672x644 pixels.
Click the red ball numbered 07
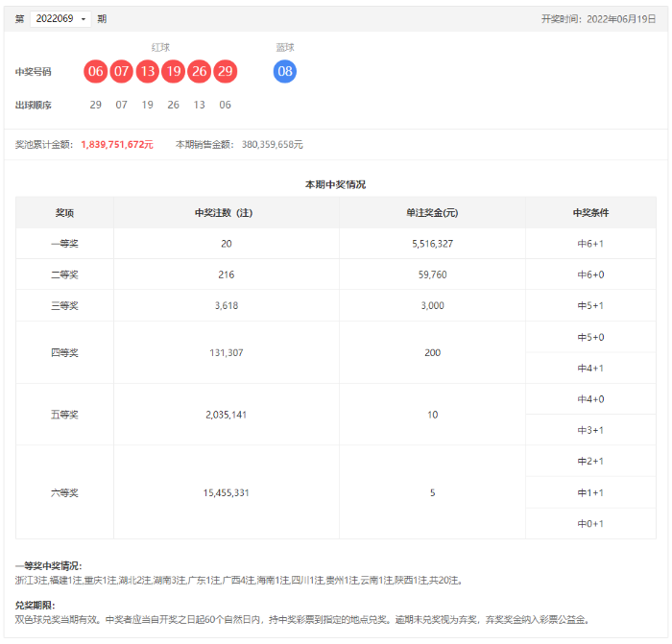click(121, 72)
